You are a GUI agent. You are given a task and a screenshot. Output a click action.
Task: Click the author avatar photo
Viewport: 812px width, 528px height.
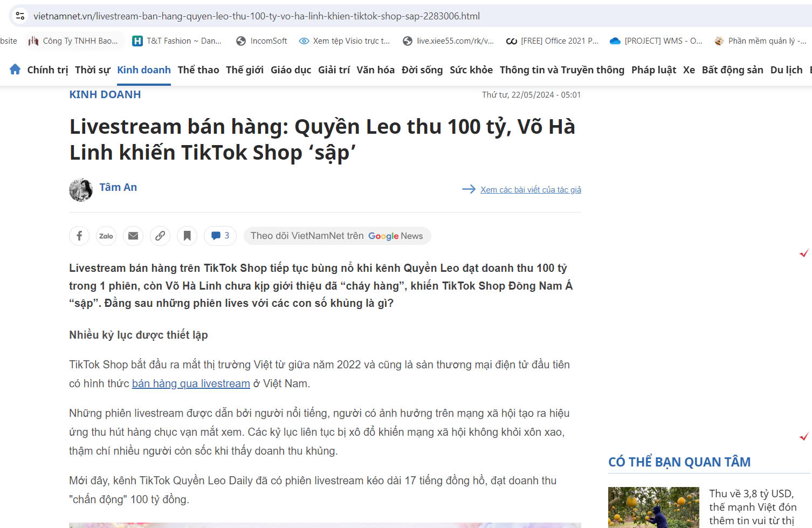pos(81,190)
